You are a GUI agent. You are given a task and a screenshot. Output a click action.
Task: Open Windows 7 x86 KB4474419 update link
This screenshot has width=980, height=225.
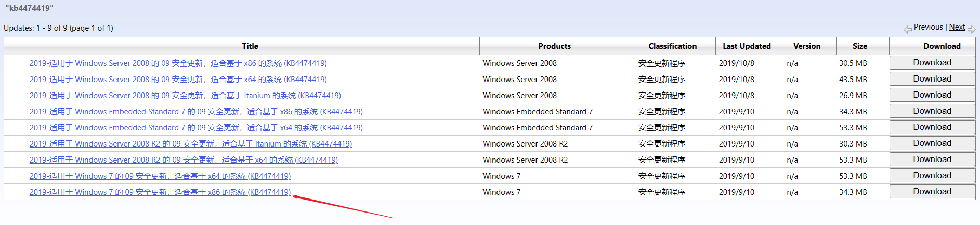160,192
